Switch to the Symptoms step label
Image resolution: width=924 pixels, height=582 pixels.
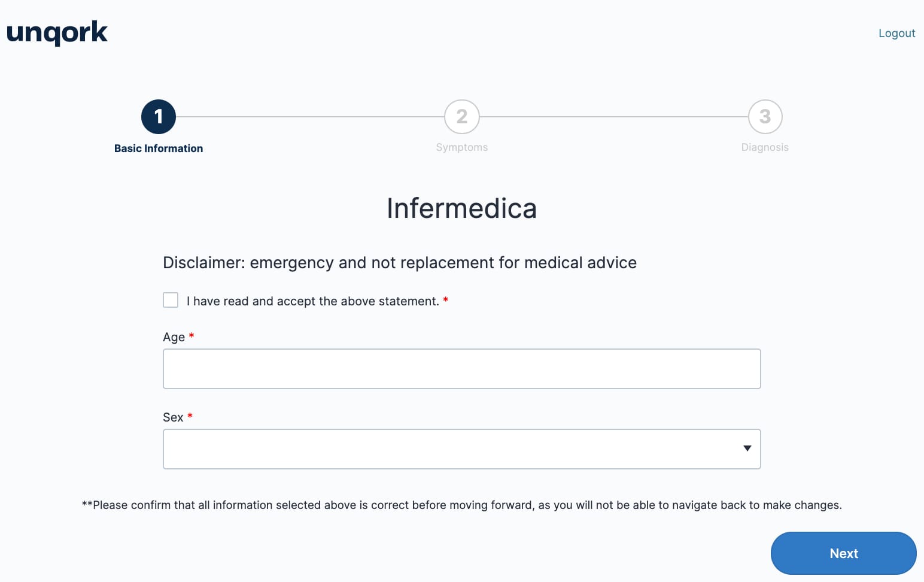[x=462, y=147]
